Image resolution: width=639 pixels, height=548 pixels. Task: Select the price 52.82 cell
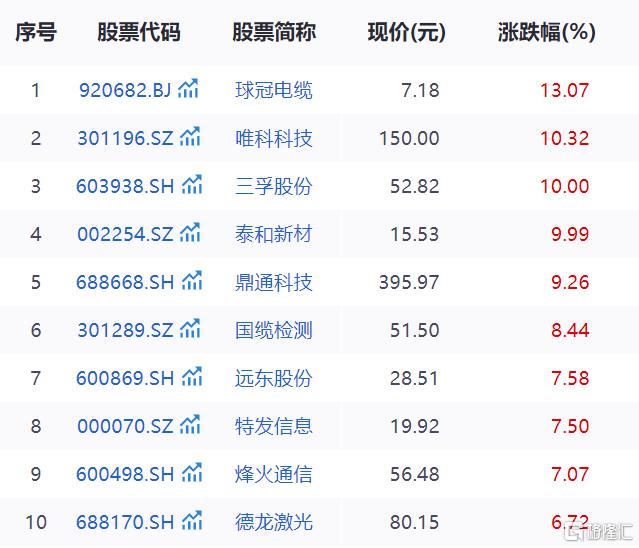pos(415,186)
